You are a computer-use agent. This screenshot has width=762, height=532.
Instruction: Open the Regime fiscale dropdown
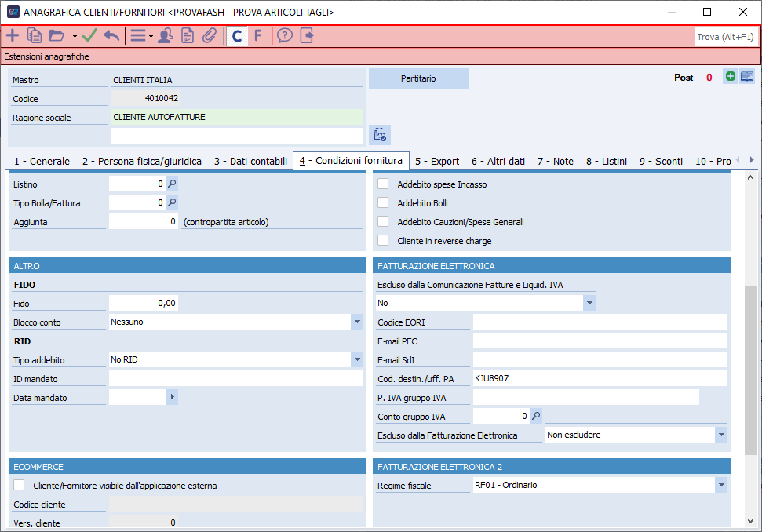[x=720, y=486]
